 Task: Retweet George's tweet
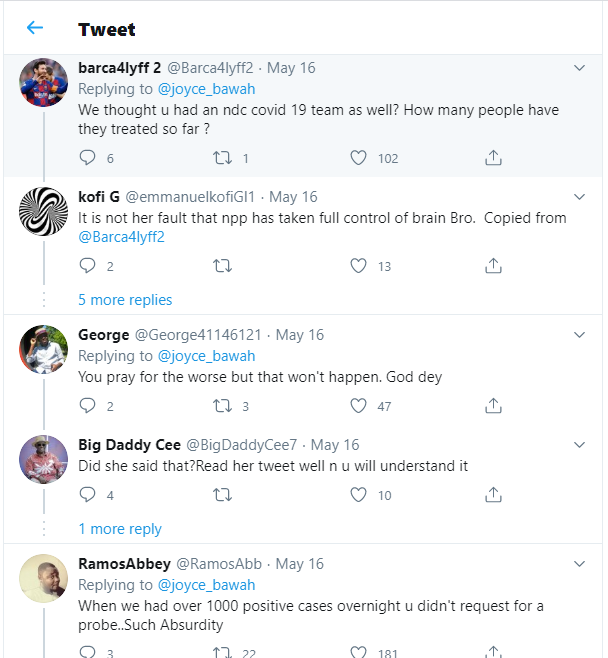pos(222,405)
